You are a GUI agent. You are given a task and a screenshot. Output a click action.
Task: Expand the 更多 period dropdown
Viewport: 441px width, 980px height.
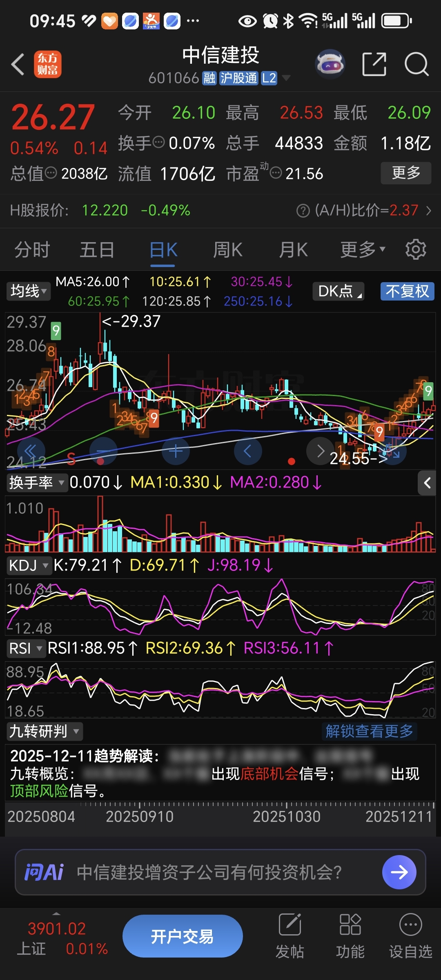363,249
